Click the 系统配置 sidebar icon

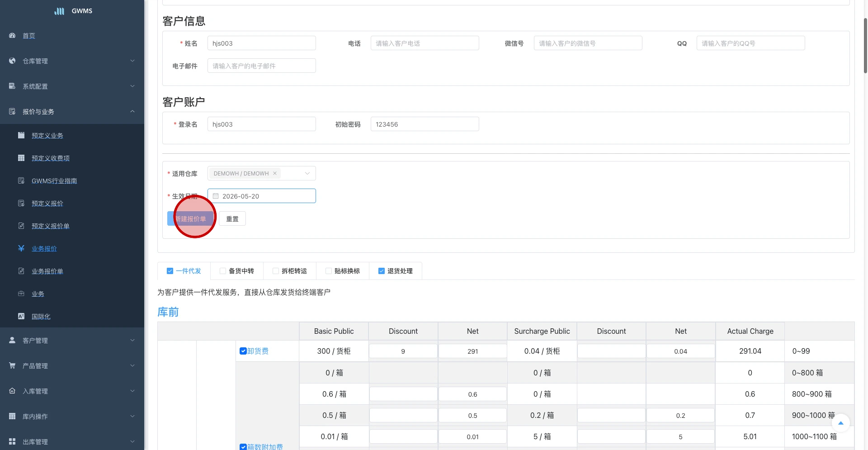pyautogui.click(x=12, y=86)
